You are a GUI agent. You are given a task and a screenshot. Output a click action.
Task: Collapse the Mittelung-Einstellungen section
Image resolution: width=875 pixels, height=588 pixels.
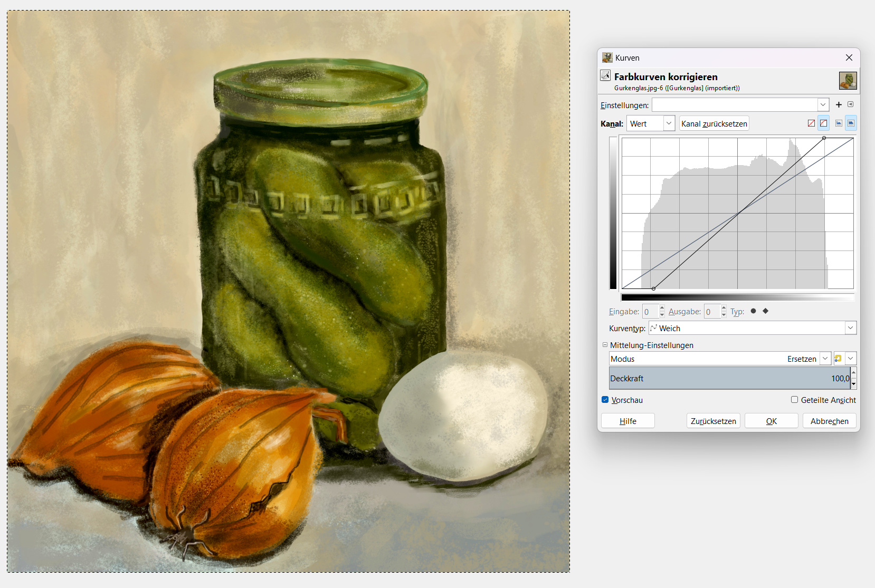(x=605, y=345)
